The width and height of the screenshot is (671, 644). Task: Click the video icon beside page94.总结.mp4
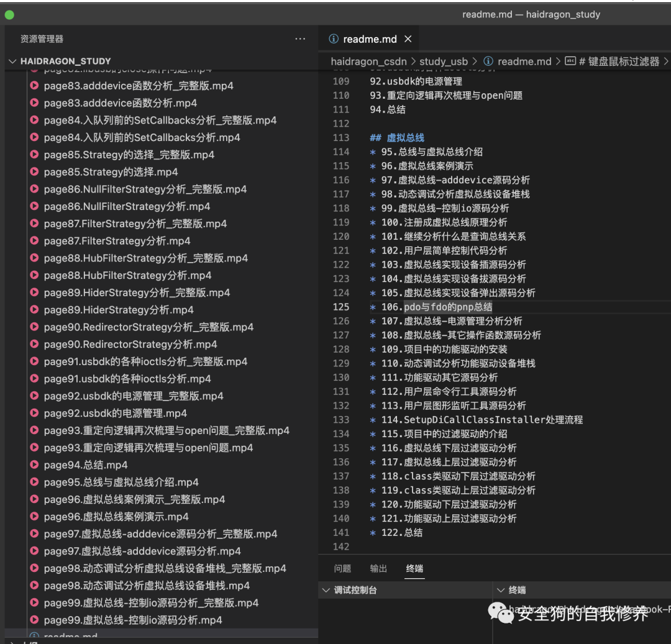(x=35, y=465)
